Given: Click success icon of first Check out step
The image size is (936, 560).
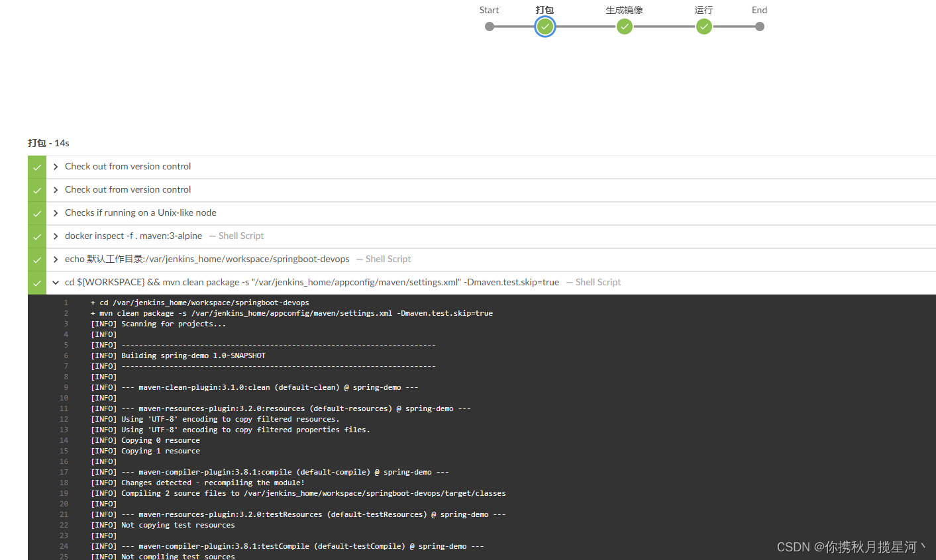Looking at the screenshot, I should (37, 167).
